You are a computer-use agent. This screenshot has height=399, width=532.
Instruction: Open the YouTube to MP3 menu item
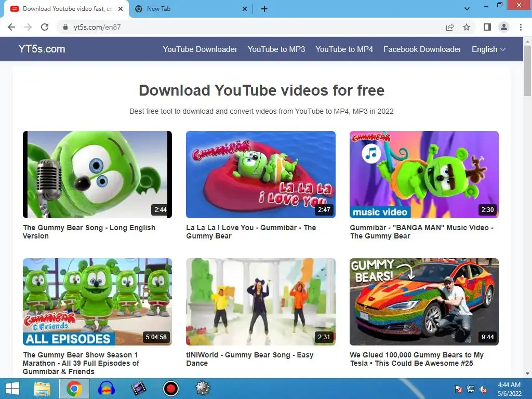click(x=276, y=49)
